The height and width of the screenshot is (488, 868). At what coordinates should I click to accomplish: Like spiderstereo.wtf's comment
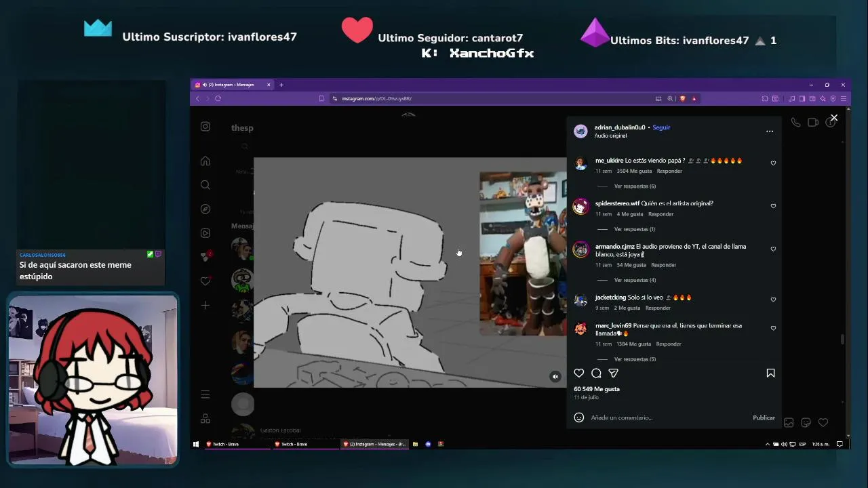(773, 206)
